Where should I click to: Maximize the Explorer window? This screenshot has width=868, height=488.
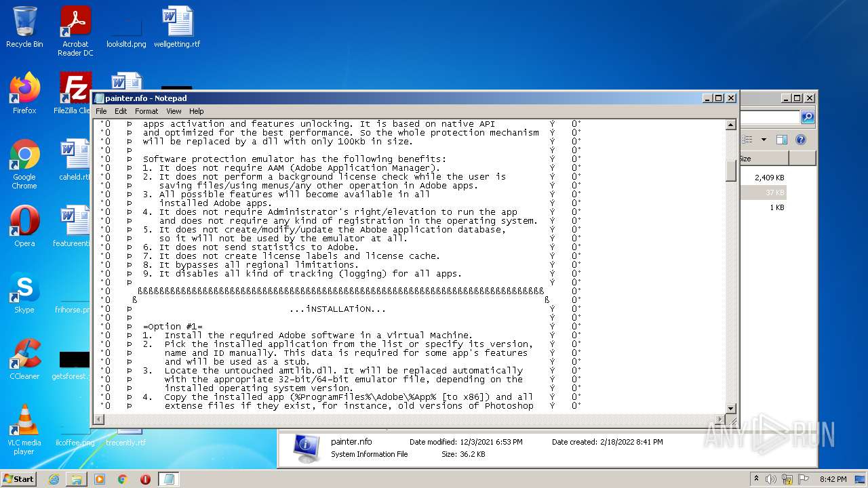[x=797, y=98]
